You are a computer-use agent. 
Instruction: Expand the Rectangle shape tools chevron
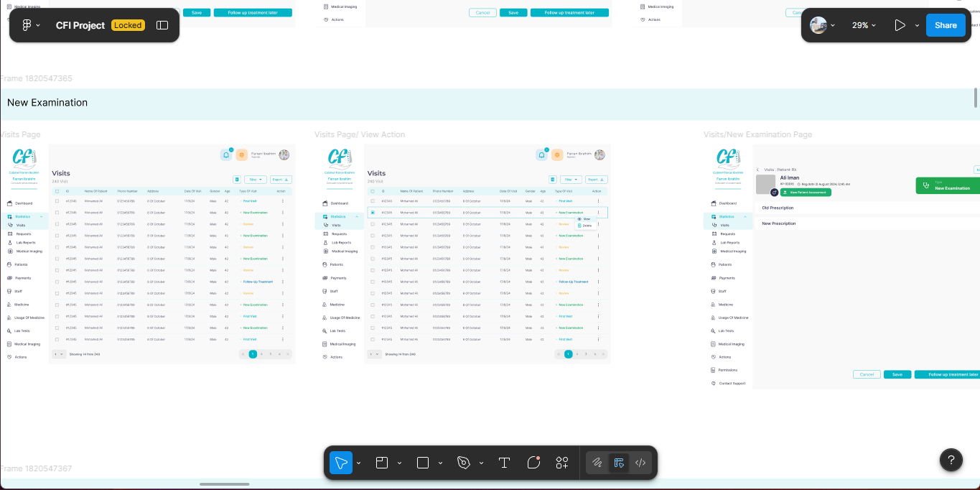pyautogui.click(x=440, y=463)
